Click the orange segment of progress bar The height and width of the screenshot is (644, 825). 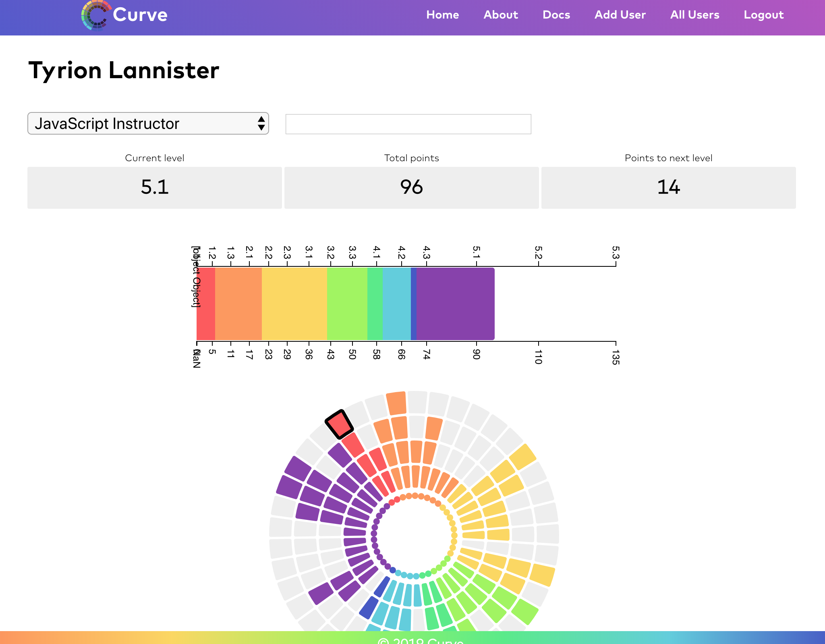pyautogui.click(x=238, y=304)
